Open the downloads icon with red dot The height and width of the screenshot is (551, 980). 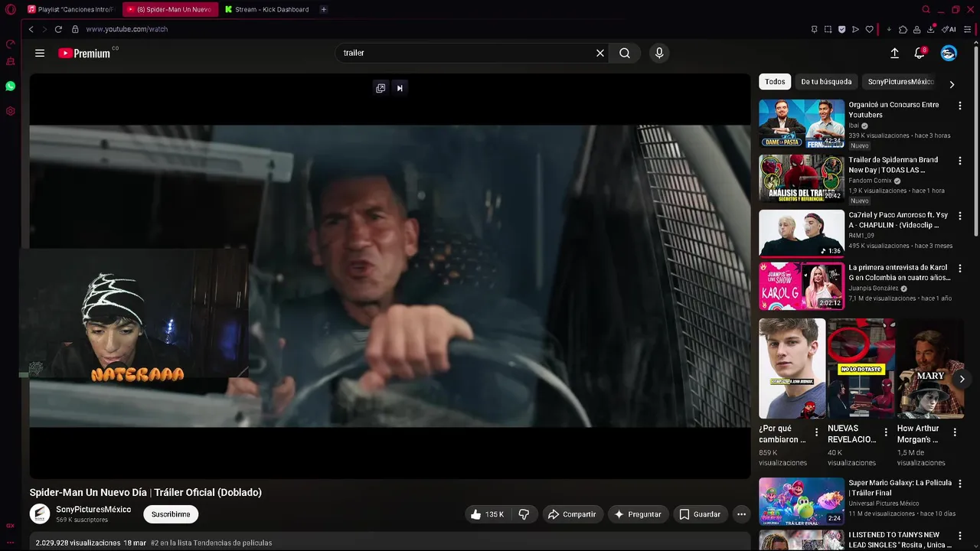pos(930,29)
